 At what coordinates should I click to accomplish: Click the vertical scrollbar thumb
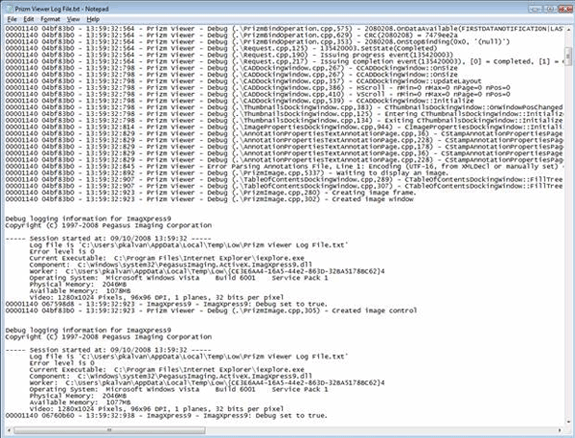[x=569, y=55]
